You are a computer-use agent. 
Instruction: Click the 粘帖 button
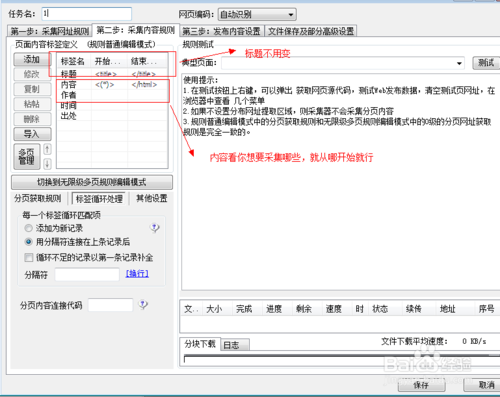click(32, 104)
